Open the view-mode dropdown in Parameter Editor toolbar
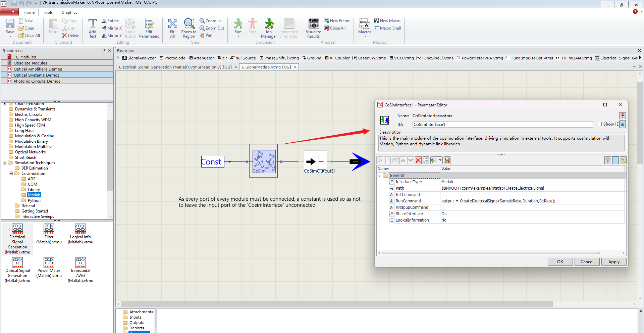The height and width of the screenshot is (333, 644). click(x=440, y=160)
